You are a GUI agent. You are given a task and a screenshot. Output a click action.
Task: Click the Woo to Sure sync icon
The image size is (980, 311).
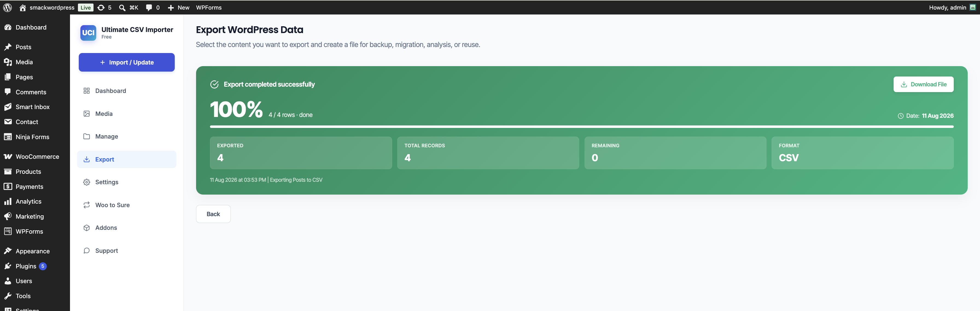coord(87,205)
